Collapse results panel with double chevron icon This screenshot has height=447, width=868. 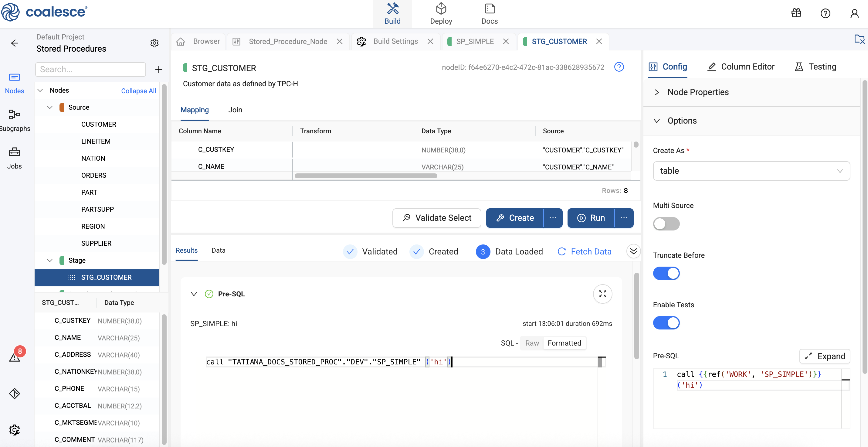(x=633, y=251)
